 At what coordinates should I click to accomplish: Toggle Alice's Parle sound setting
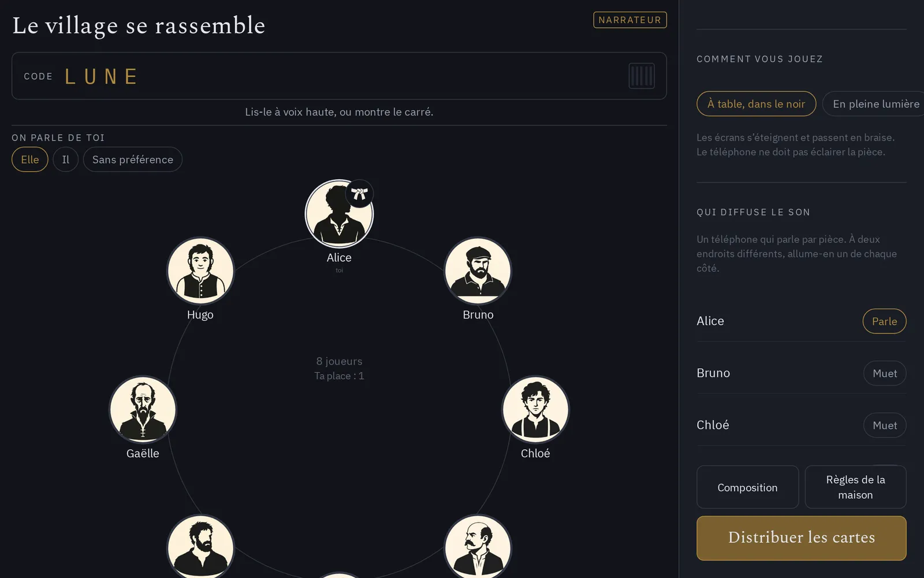[884, 321]
